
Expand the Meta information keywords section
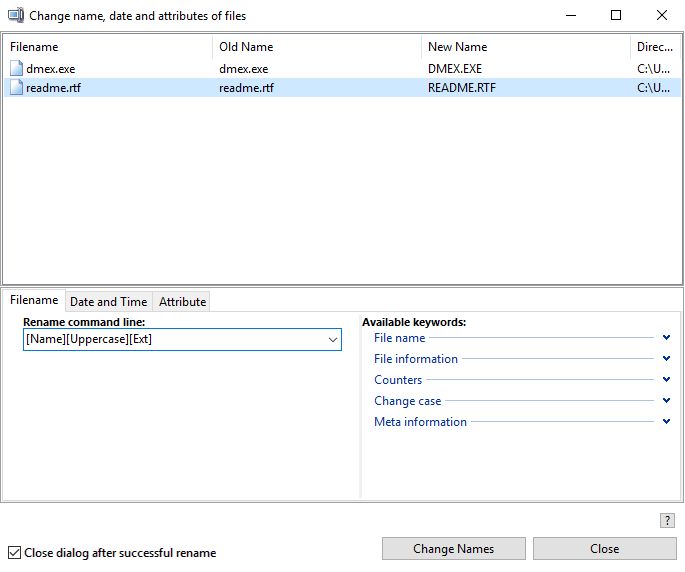coord(666,422)
